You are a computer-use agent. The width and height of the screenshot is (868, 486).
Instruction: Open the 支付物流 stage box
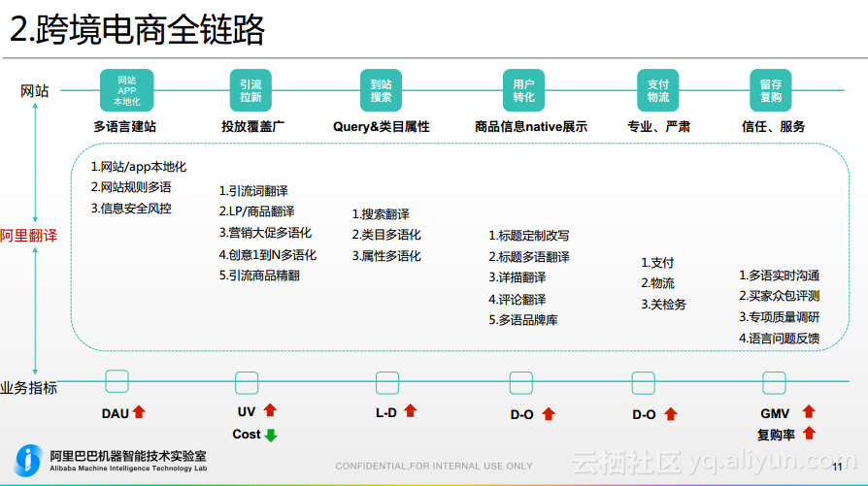tap(658, 90)
